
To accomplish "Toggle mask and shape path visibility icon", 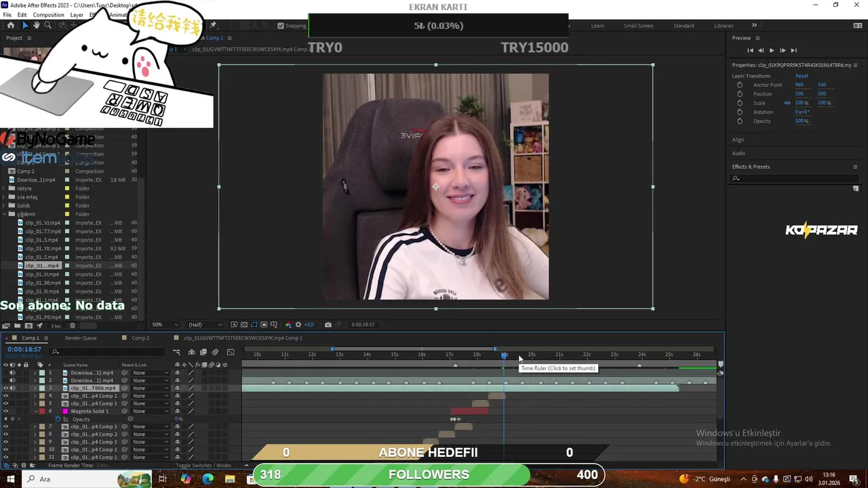I will 254,325.
